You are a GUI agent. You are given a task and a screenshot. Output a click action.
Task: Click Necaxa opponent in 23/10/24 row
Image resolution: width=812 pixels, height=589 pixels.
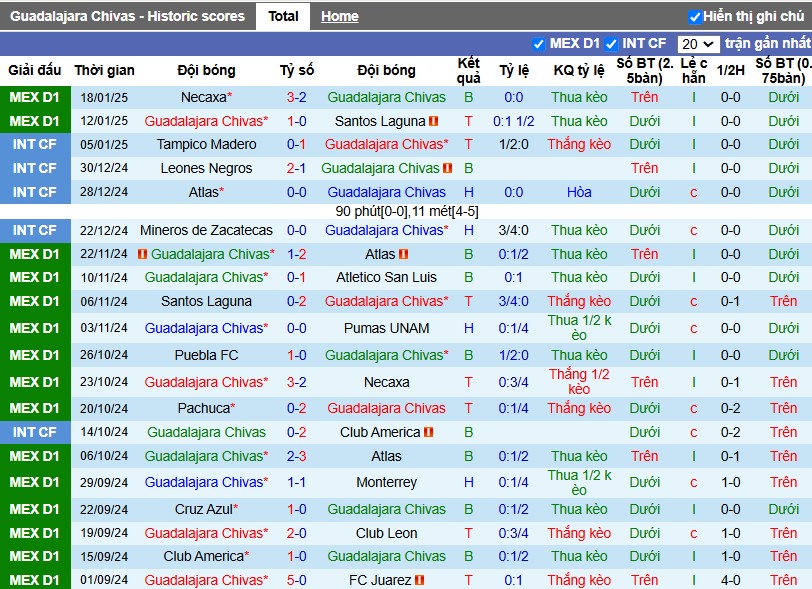pos(386,382)
